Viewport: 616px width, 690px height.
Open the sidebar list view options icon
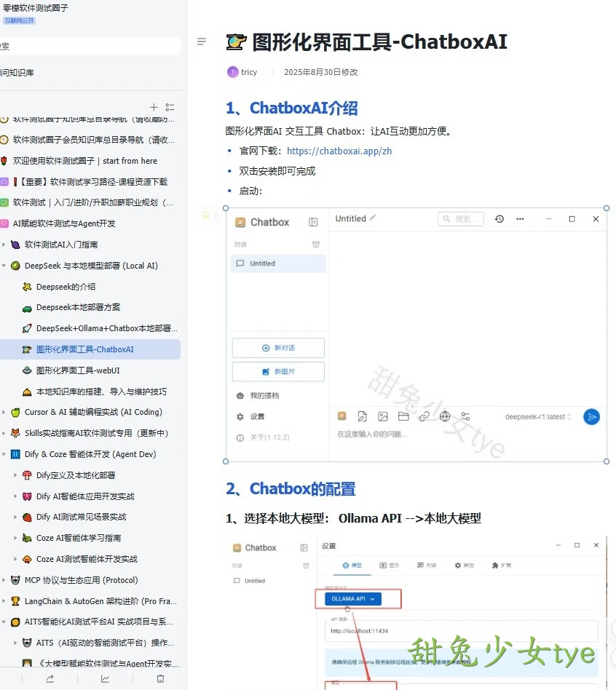click(x=170, y=107)
